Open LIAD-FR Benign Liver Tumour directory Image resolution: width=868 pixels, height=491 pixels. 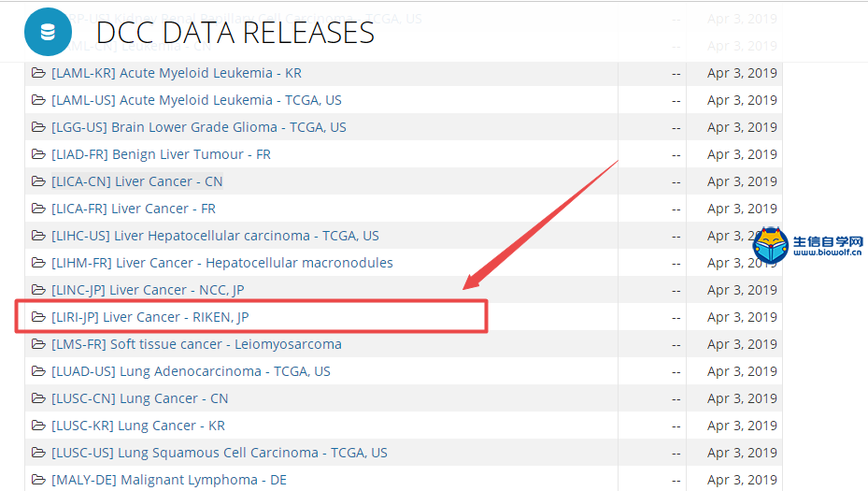pyautogui.click(x=161, y=154)
